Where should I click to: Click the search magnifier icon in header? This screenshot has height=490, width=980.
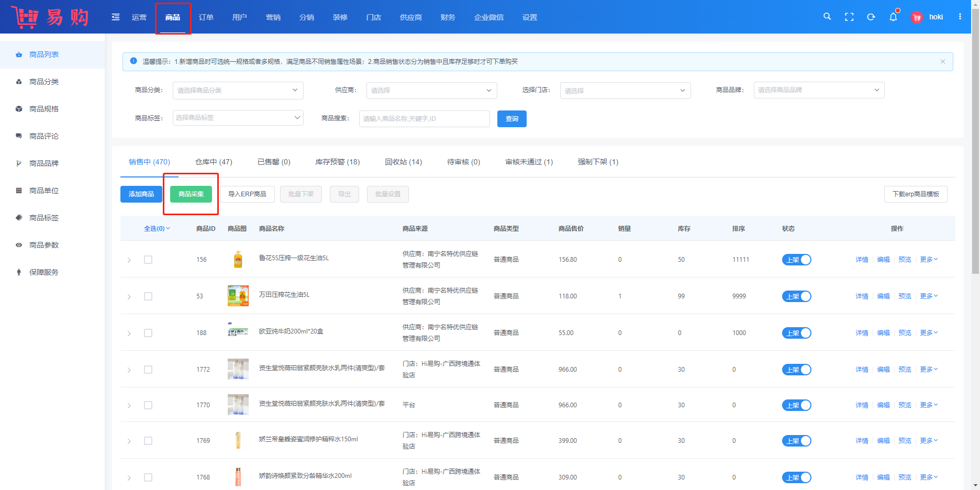pyautogui.click(x=827, y=17)
